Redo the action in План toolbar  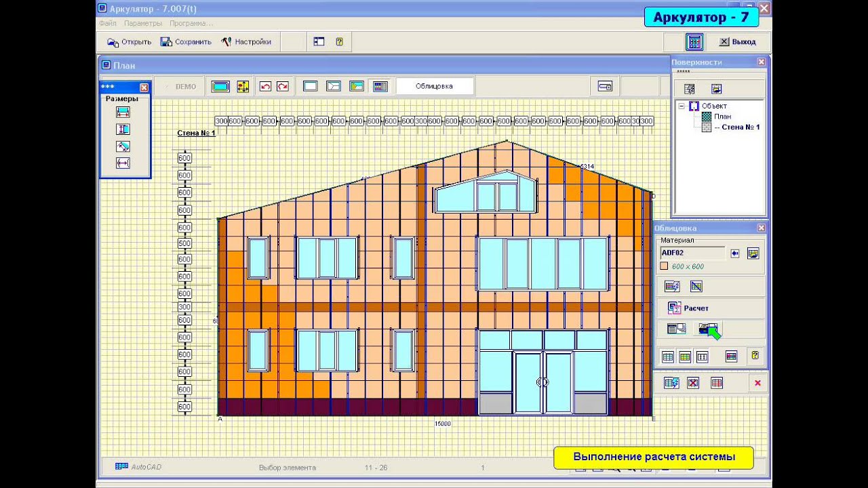(x=282, y=87)
